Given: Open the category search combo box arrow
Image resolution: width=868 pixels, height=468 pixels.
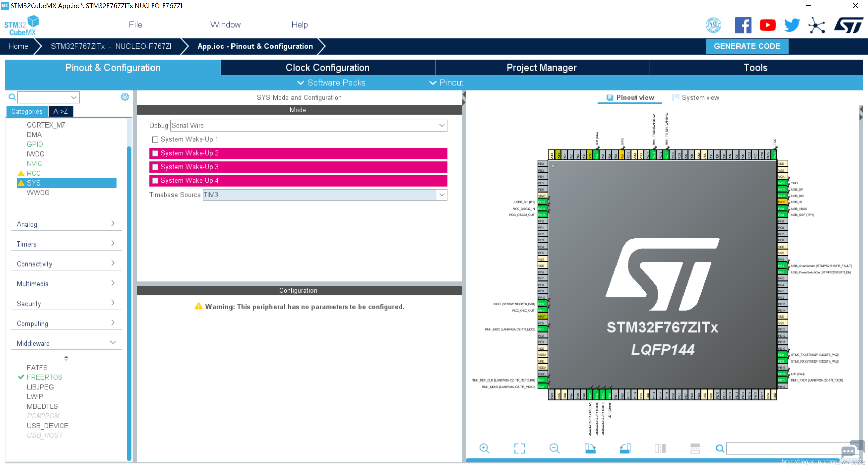Looking at the screenshot, I should [x=74, y=97].
